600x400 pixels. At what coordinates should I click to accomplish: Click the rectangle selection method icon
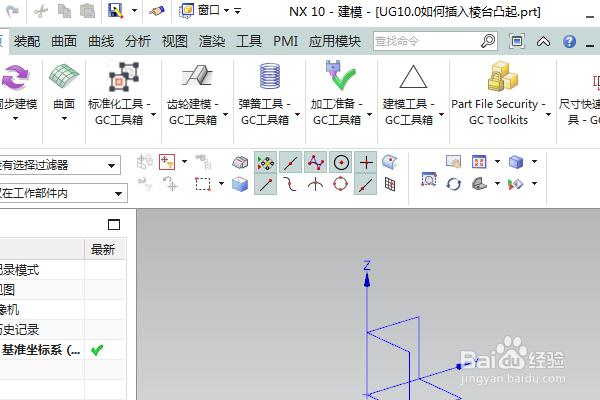point(203,184)
